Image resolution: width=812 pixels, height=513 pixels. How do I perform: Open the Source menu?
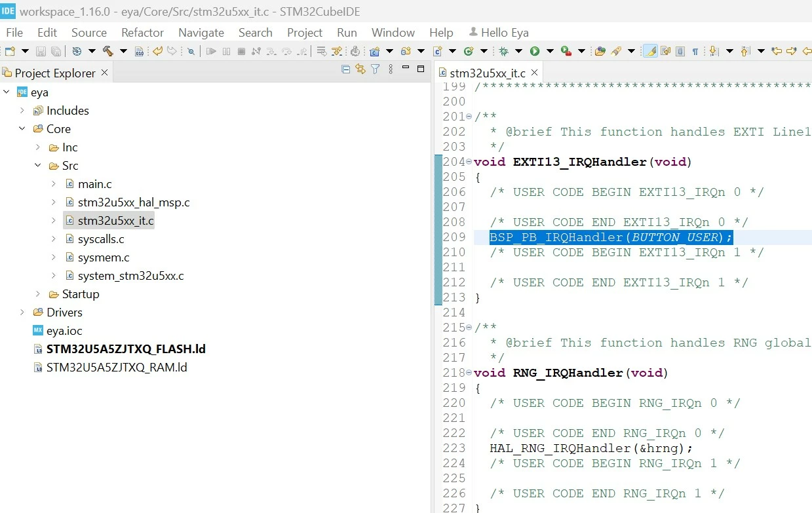(89, 32)
